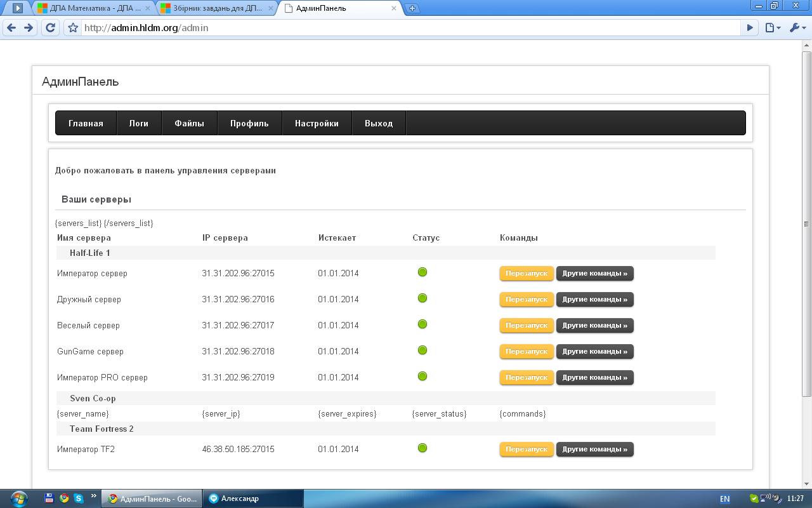Switch to the 'ДПА Математика' tab
Screen dimensions: 812x508
pyautogui.click(x=93, y=9)
